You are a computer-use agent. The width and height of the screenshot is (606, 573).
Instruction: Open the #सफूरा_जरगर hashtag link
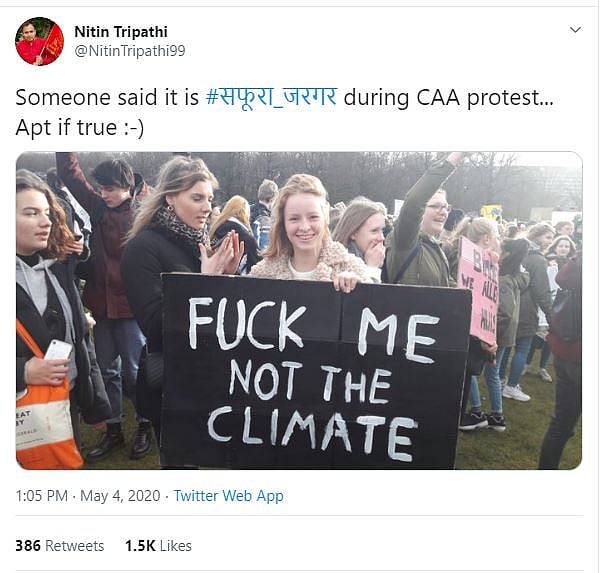[271, 98]
